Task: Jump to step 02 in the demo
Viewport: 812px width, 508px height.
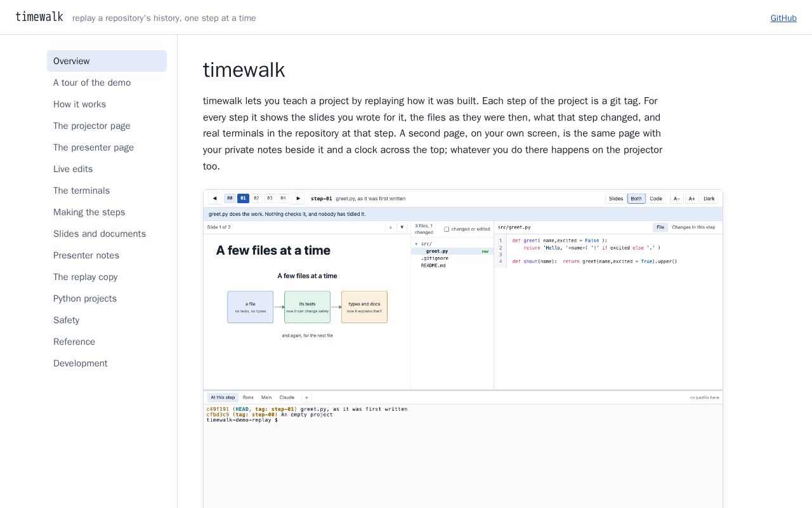Action: pos(256,199)
